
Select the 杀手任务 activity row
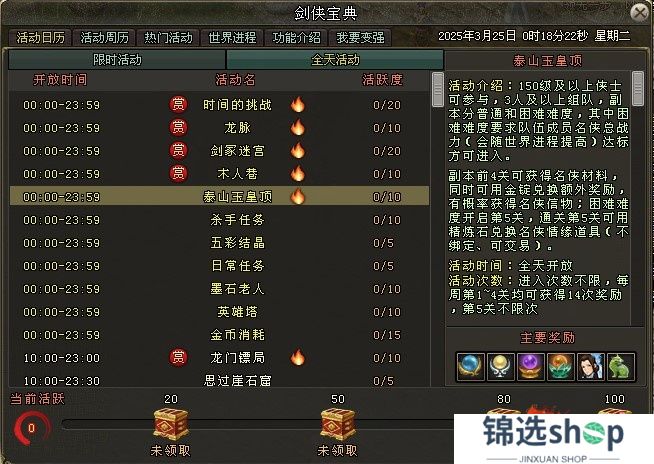(219, 220)
